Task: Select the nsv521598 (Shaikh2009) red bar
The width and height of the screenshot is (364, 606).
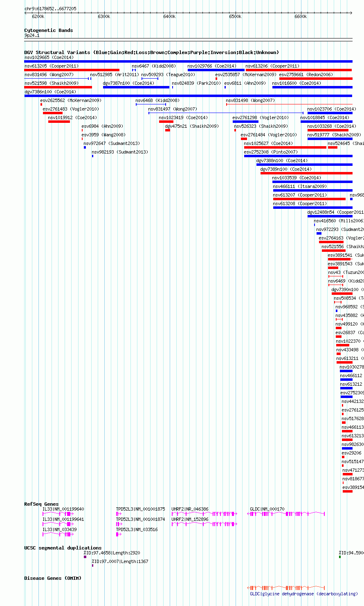Action: click(58, 87)
